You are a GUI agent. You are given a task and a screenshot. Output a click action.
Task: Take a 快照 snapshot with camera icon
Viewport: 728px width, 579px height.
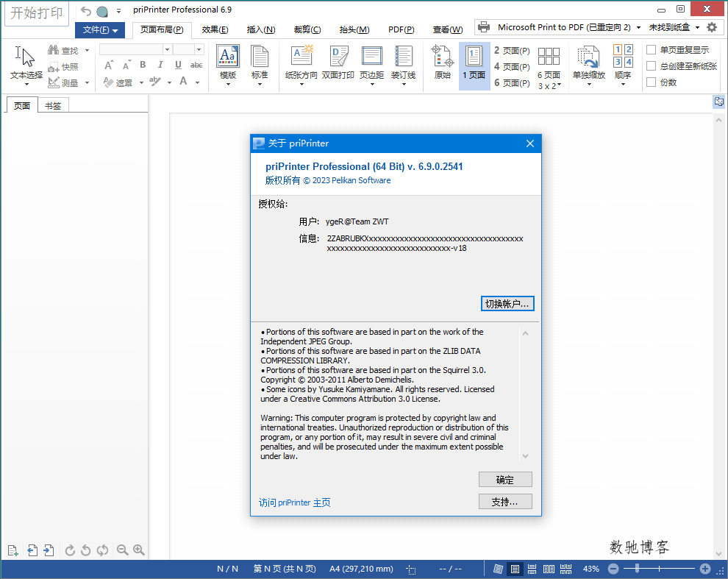[x=63, y=67]
